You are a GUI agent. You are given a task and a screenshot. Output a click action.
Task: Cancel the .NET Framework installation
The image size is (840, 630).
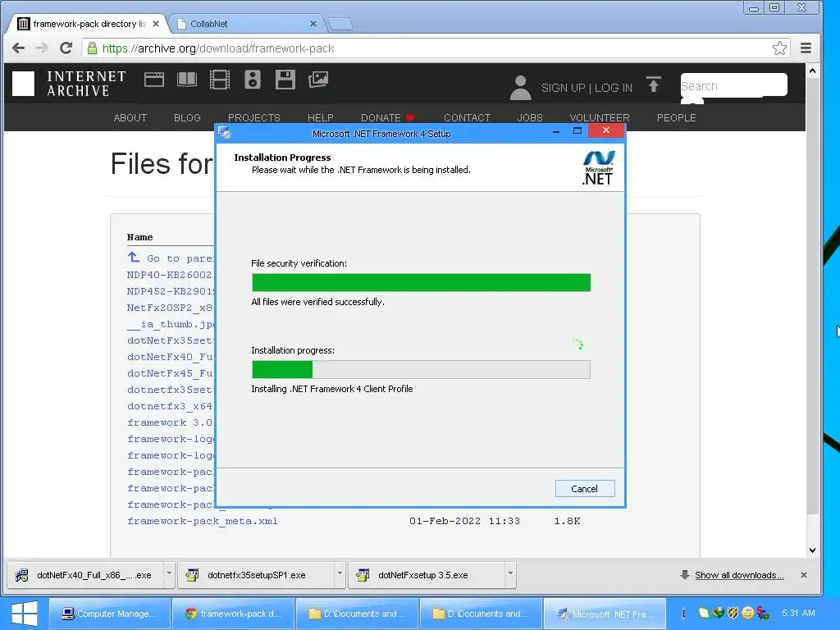click(584, 489)
